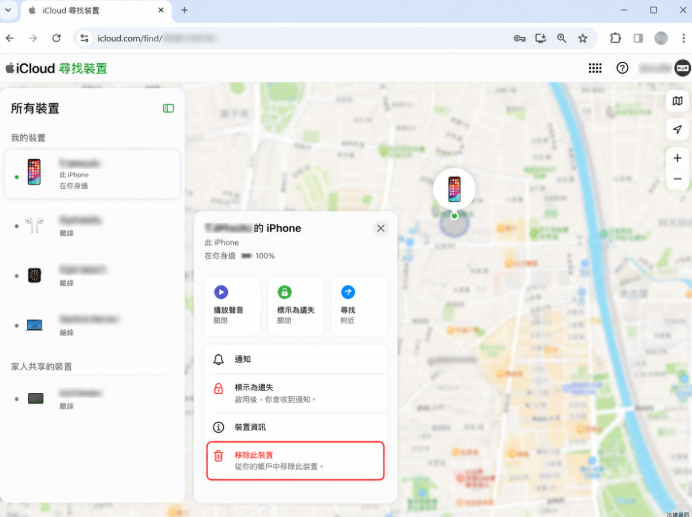The image size is (692, 517).
Task: Select the offline AirPods device
Action: pos(92,226)
